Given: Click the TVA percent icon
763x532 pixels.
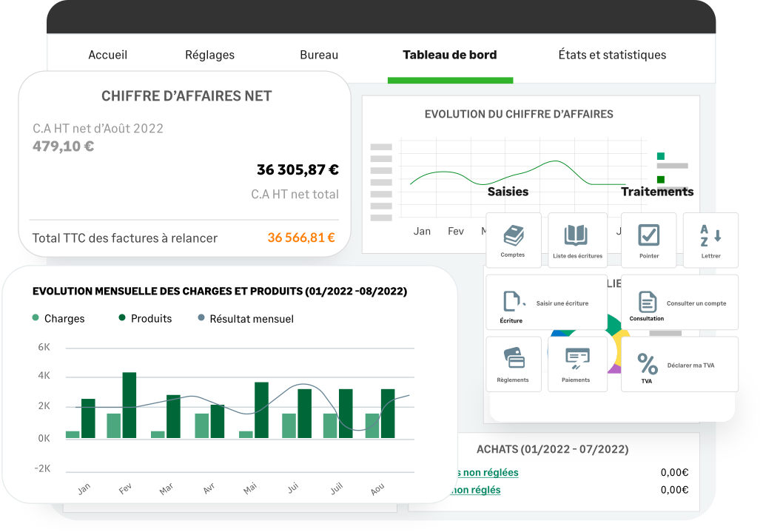Looking at the screenshot, I should [647, 364].
